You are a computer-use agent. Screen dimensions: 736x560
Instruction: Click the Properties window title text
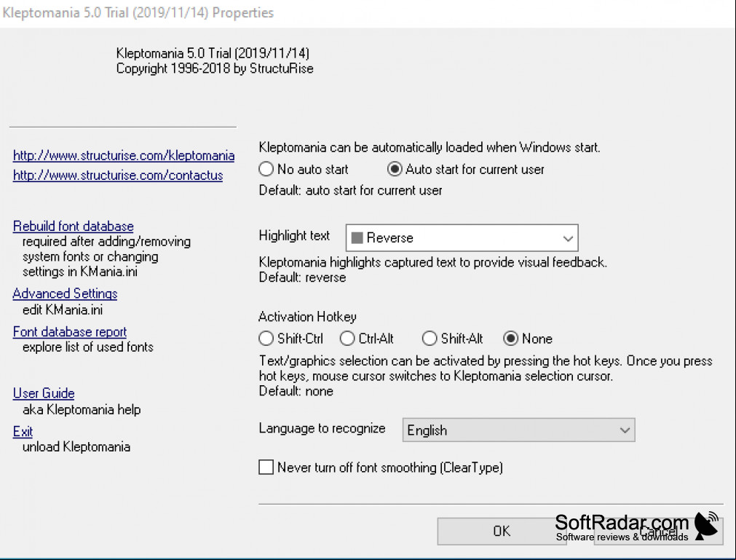point(138,12)
